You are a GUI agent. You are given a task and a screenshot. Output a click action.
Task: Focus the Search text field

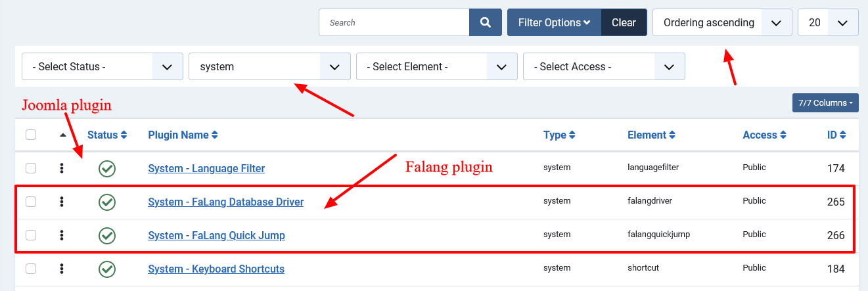pos(394,22)
